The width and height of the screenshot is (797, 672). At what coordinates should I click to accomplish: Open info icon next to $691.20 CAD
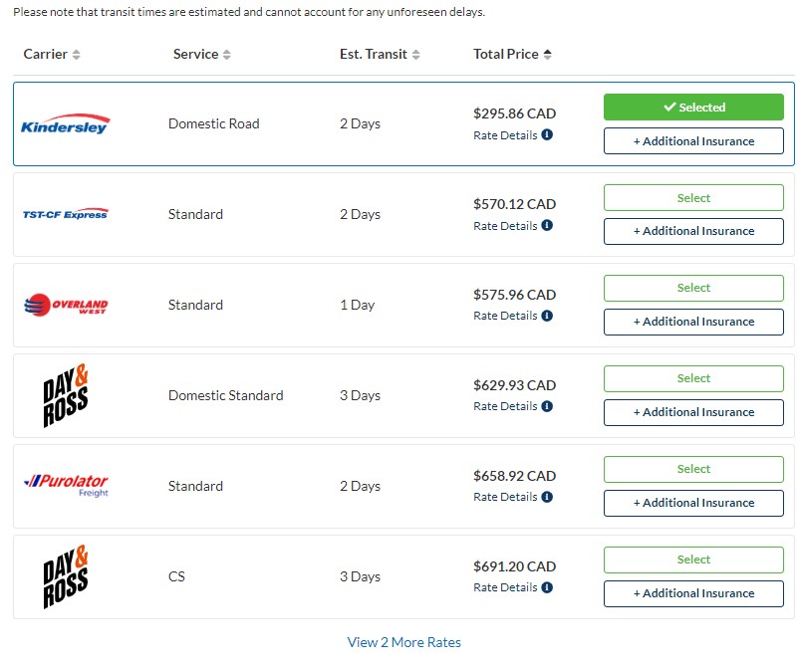(x=547, y=587)
